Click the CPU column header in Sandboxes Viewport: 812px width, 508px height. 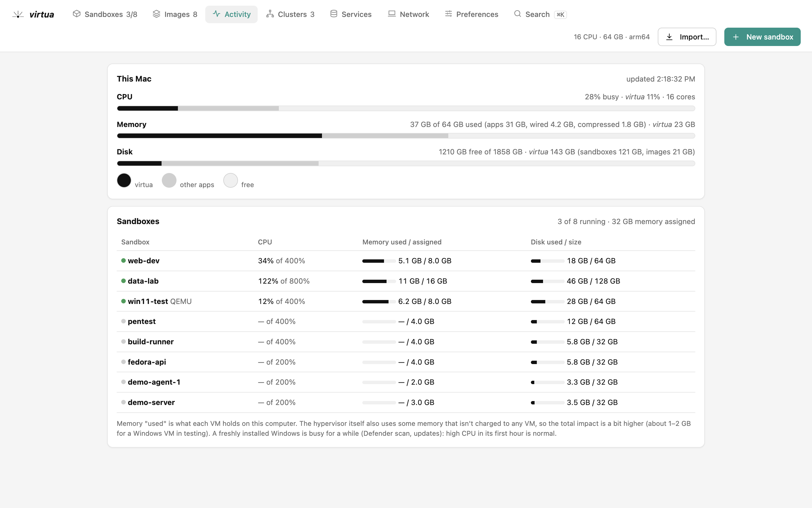click(x=265, y=242)
